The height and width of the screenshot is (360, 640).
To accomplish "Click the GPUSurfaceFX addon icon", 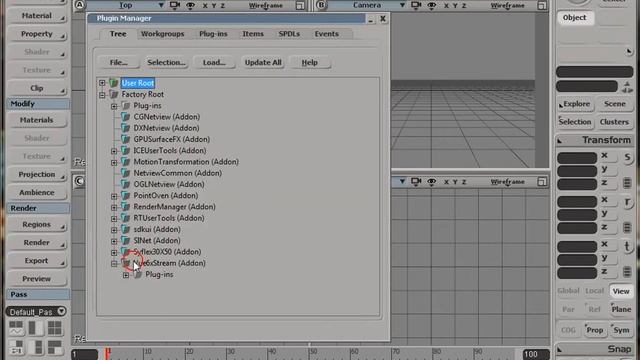I will 126,139.
